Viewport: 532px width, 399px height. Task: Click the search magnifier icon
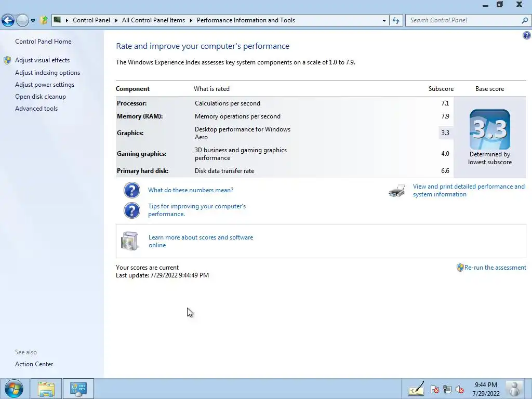(x=525, y=20)
